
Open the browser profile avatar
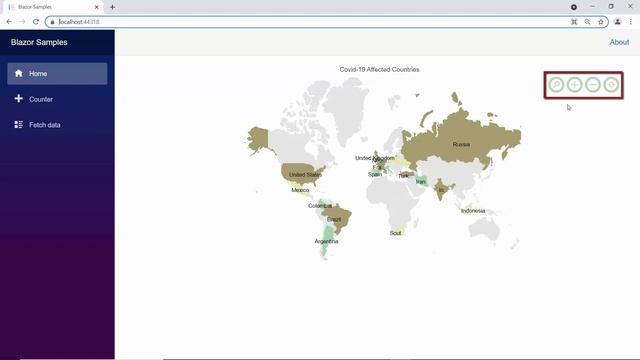618,22
